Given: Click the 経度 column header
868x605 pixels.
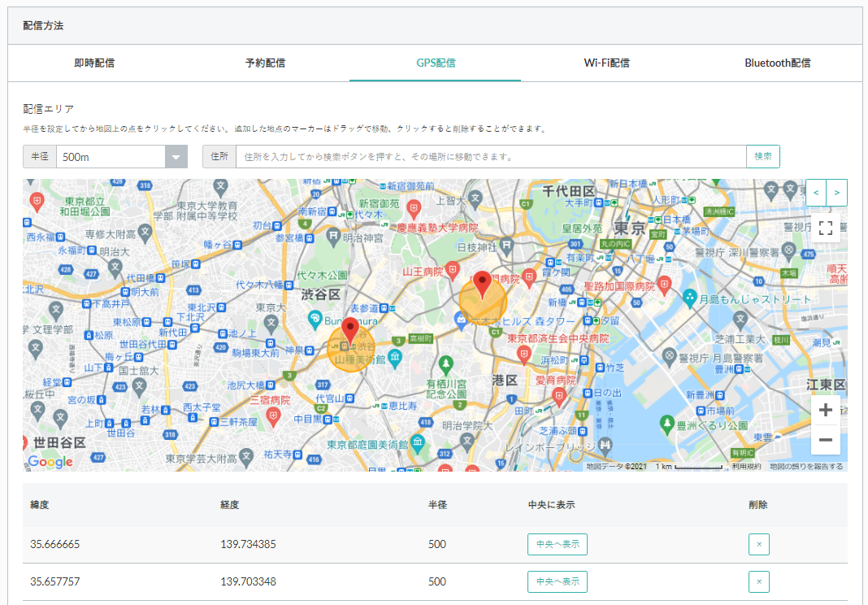Looking at the screenshot, I should click(x=229, y=505).
